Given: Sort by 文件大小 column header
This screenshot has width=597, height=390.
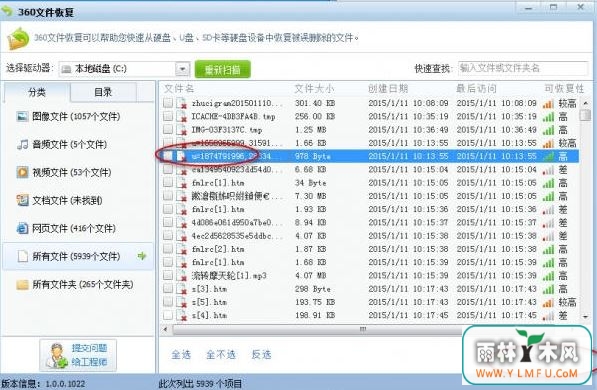Looking at the screenshot, I should click(x=314, y=89).
